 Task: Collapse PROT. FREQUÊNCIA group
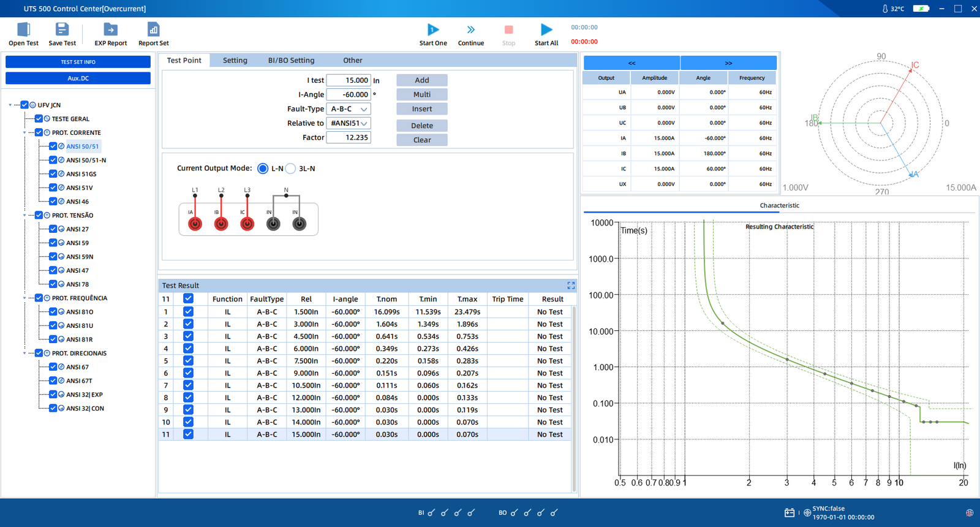(x=24, y=298)
